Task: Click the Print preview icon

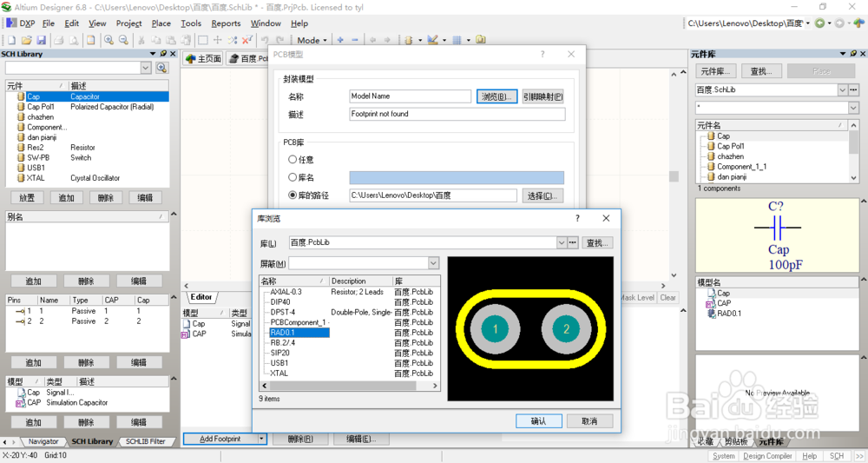Action: (73, 40)
